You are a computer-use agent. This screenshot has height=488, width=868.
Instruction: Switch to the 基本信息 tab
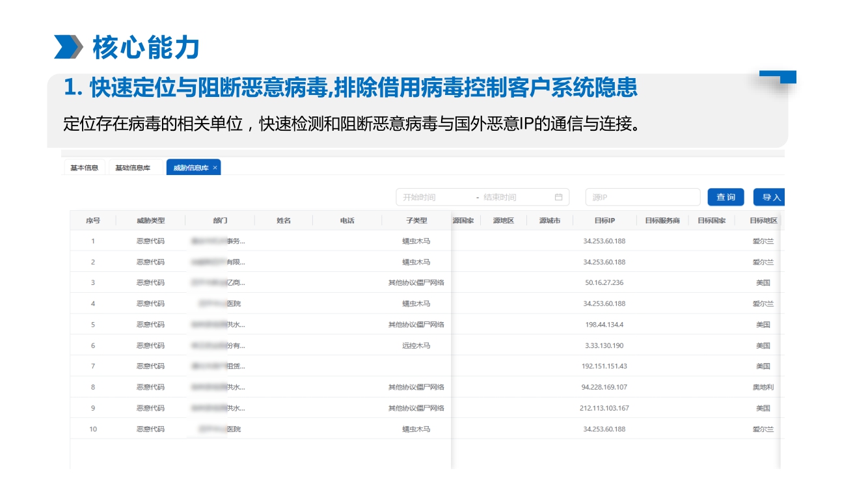pyautogui.click(x=85, y=168)
